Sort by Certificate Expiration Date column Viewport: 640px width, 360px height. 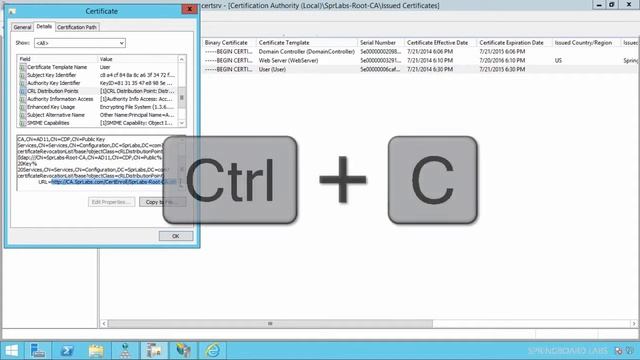pyautogui.click(x=514, y=42)
